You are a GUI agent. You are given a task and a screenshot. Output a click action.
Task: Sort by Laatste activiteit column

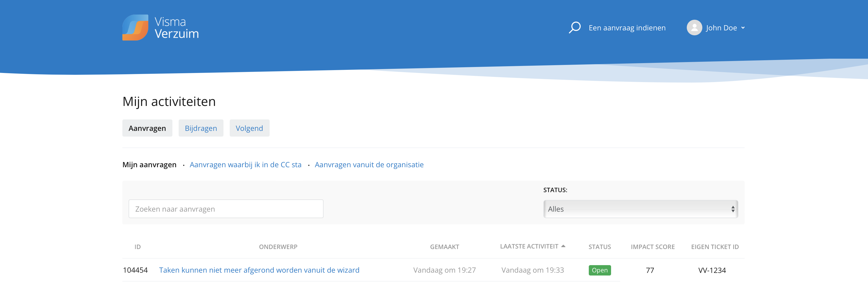(x=529, y=246)
